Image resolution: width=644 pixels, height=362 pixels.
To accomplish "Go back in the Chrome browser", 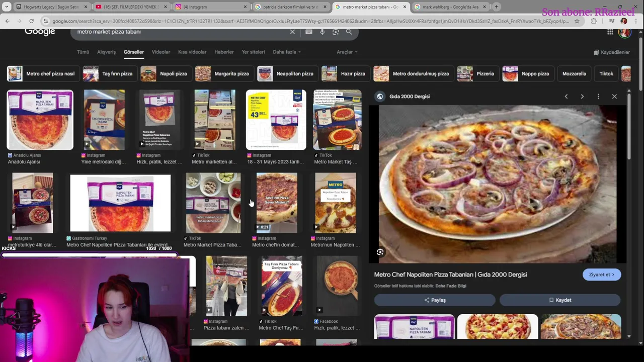I will tap(7, 21).
